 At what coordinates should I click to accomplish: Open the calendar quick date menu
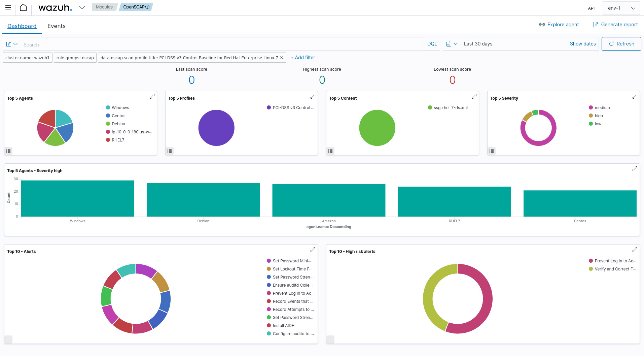point(452,44)
